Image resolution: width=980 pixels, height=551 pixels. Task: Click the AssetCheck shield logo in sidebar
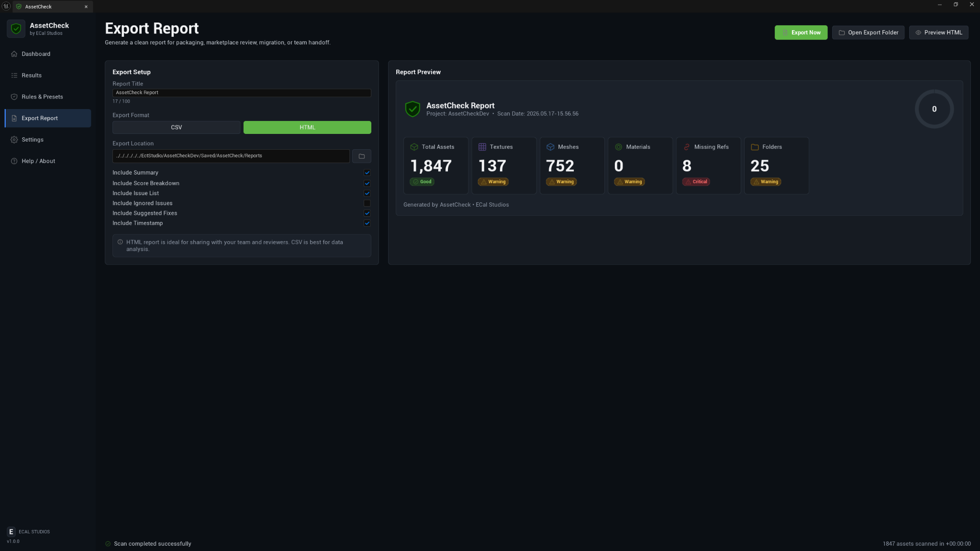point(16,29)
